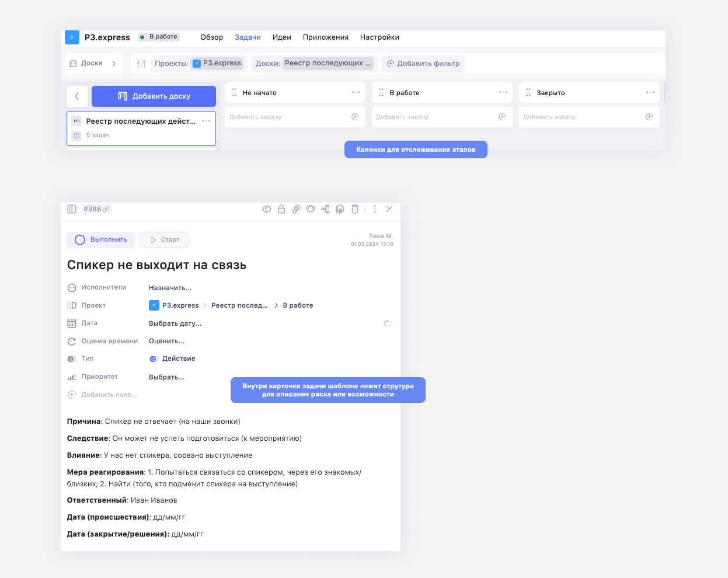Click the Добавить доску button
This screenshot has width=728, height=578.
154,96
